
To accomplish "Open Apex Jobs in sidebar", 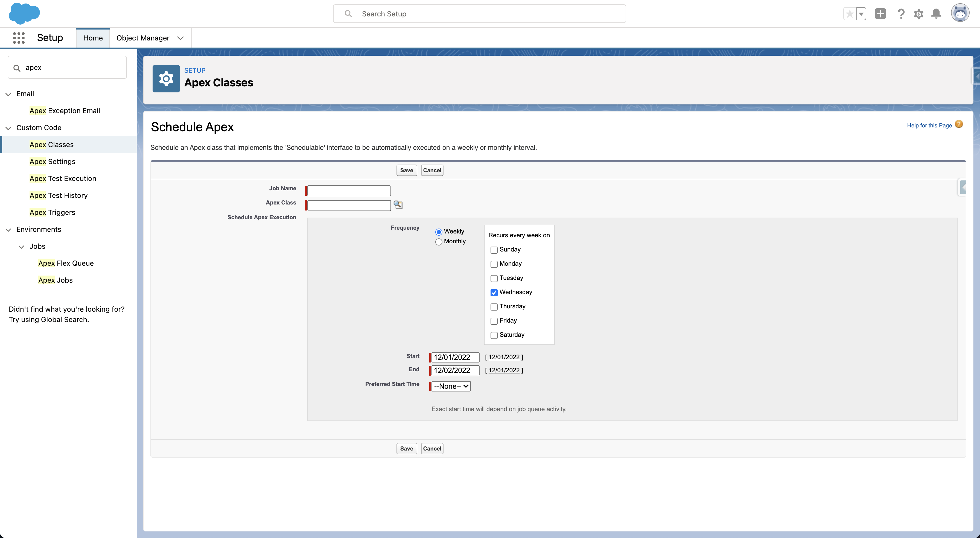I will 56,280.
